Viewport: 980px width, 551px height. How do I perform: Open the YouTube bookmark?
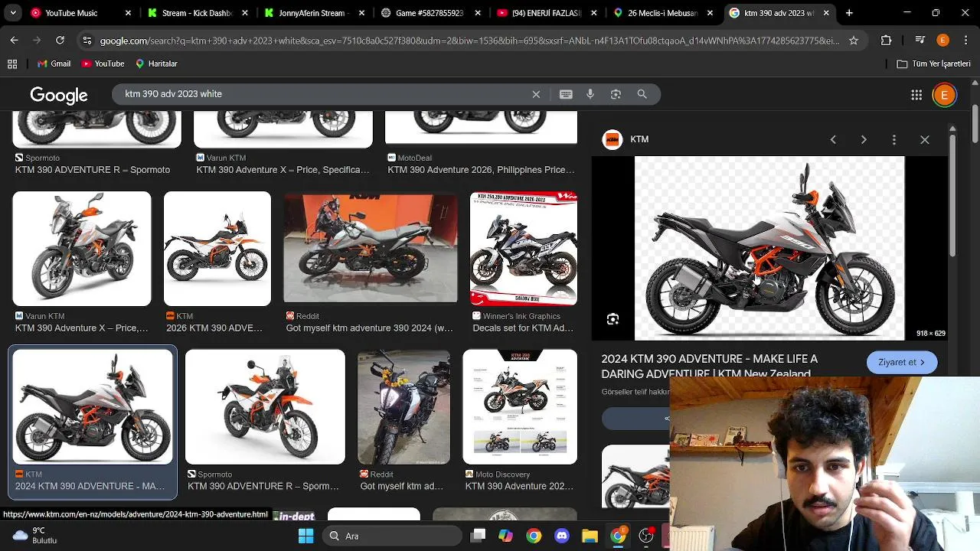click(x=103, y=64)
